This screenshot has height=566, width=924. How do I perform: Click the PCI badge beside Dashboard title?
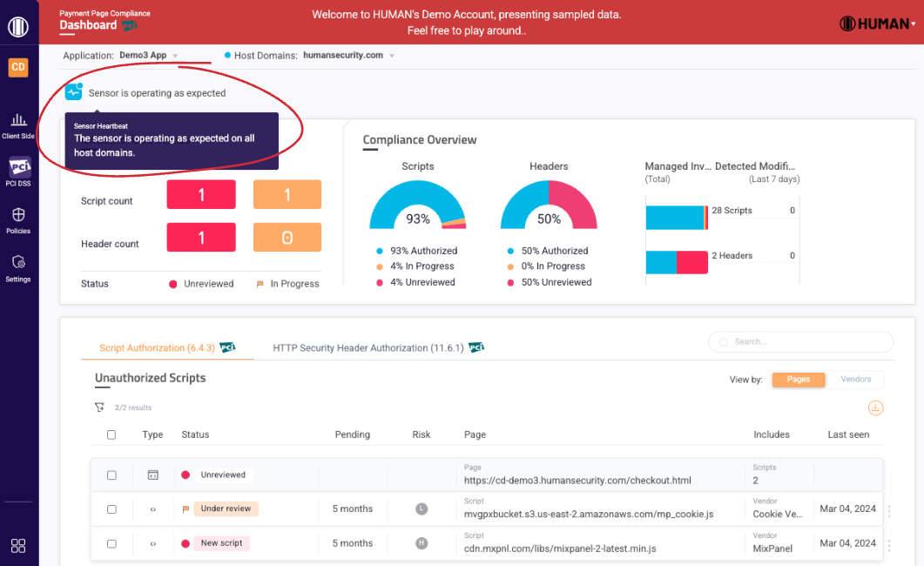pyautogui.click(x=129, y=25)
